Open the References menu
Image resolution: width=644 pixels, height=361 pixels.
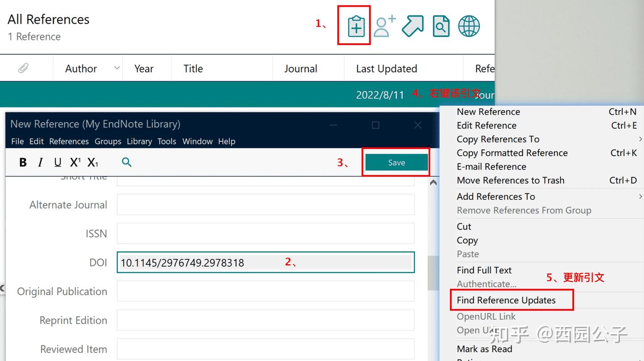[69, 141]
